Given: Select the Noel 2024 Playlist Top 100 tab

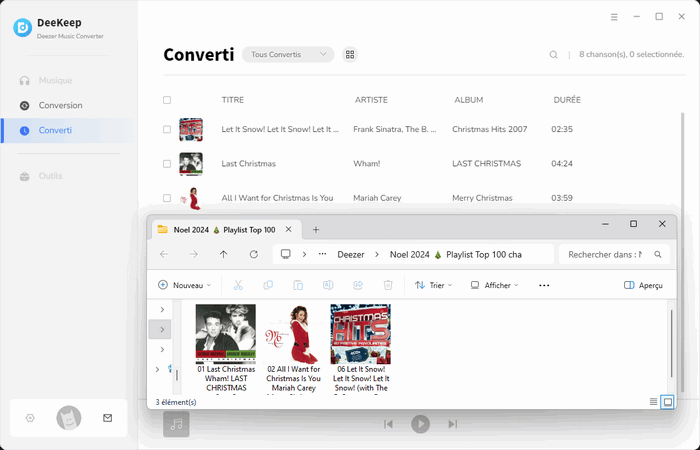Looking at the screenshot, I should coord(225,230).
